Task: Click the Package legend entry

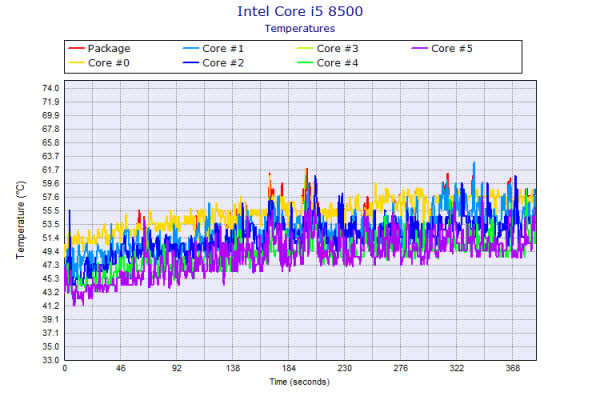Action: [x=99, y=49]
